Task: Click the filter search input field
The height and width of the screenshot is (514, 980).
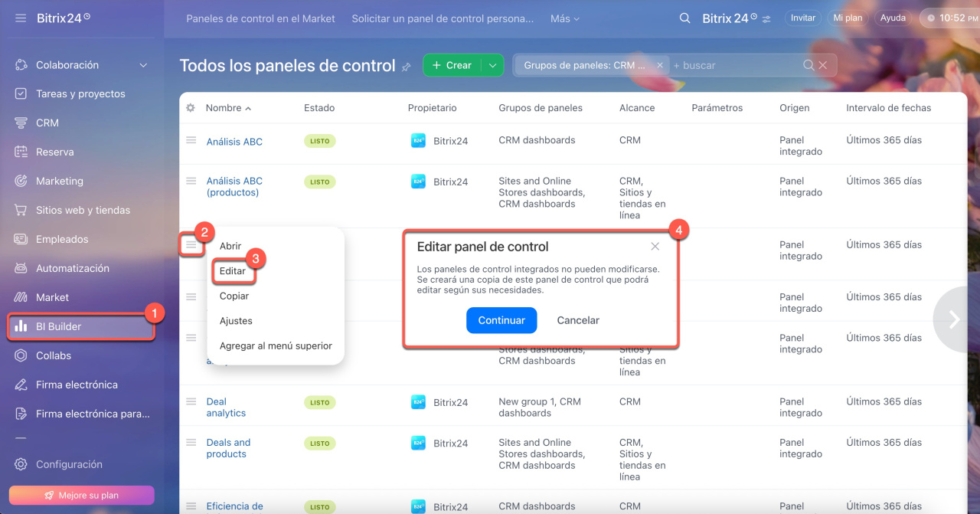Action: click(735, 65)
